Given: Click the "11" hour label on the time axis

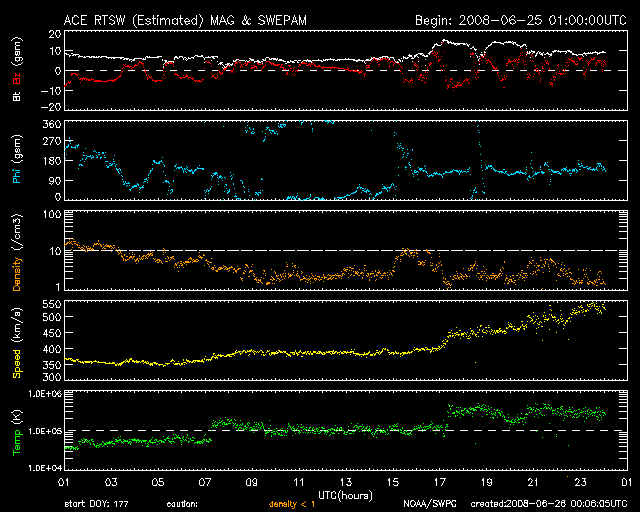Looking at the screenshot, I should 299,483.
